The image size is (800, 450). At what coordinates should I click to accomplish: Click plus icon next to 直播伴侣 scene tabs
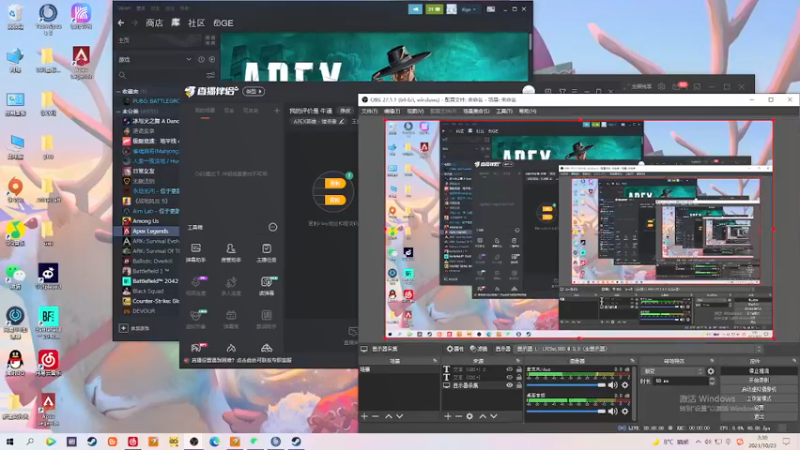(277, 110)
